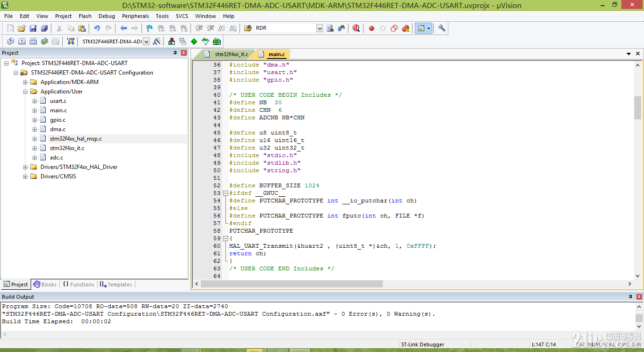Image resolution: width=644 pixels, height=352 pixels.
Task: Open the target selection dropdown arrow
Action: [146, 42]
